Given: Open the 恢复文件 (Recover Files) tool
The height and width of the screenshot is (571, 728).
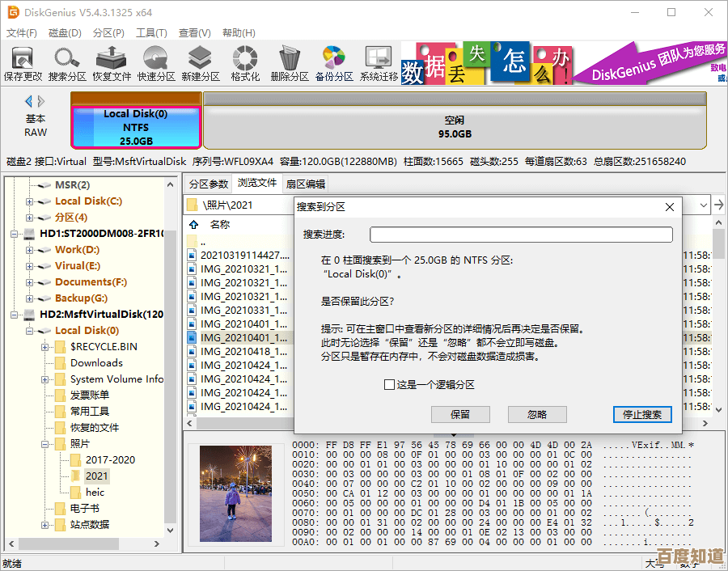Looking at the screenshot, I should click(x=112, y=63).
